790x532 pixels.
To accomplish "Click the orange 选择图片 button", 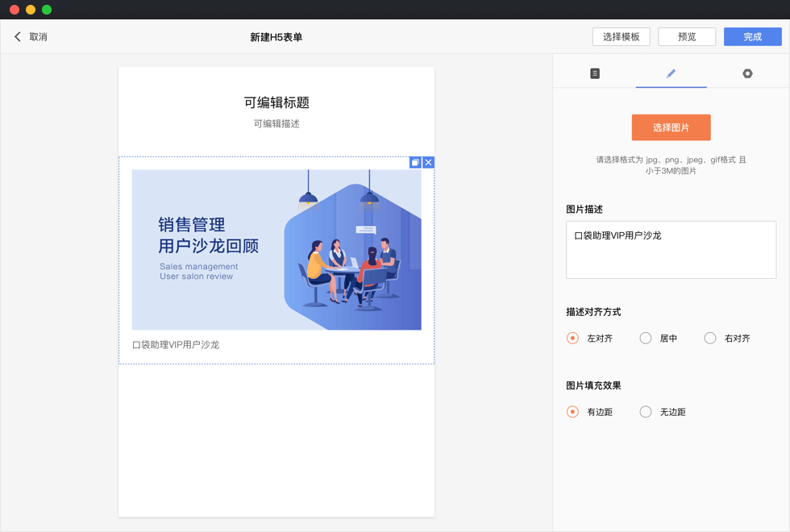I will [671, 127].
